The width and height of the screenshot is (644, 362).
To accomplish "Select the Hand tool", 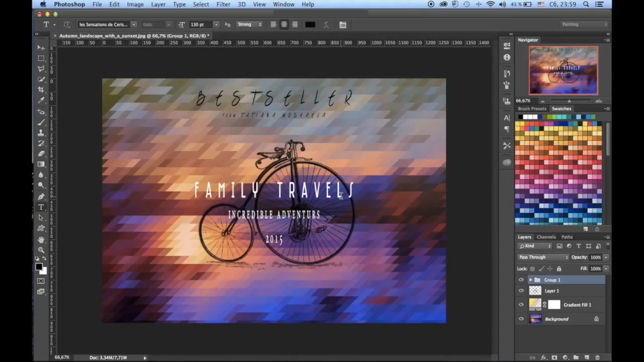I will coord(41,239).
